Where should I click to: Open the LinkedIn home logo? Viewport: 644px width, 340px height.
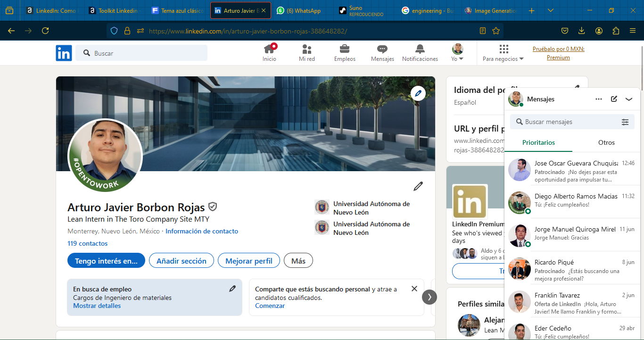(x=64, y=53)
